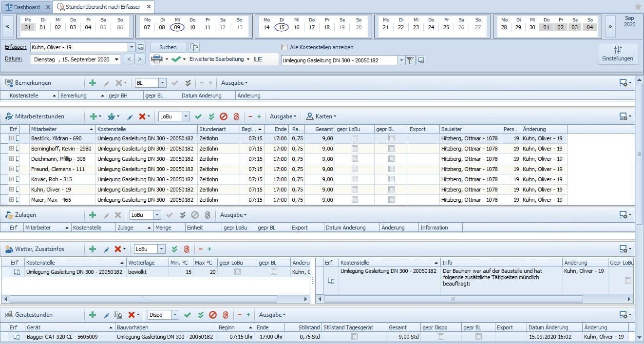This screenshot has height=344, width=644.
Task: Click double green checkmark in Gerätestunden
Action: (x=200, y=315)
